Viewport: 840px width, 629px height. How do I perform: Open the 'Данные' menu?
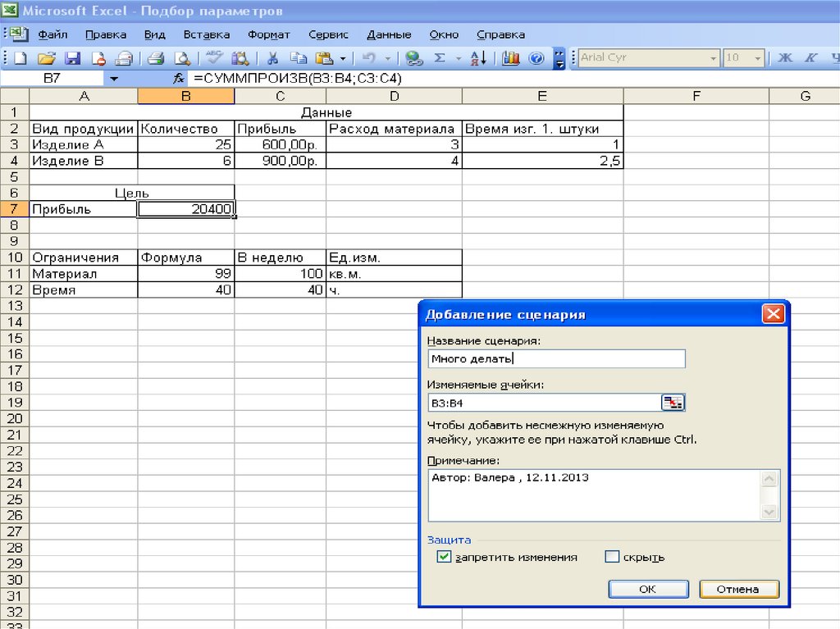[x=389, y=35]
